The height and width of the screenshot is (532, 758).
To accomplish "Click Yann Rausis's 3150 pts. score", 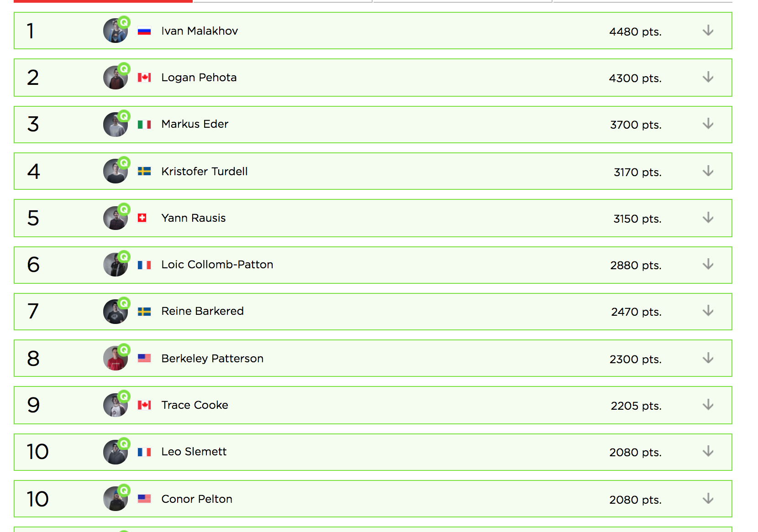I will tap(637, 219).
